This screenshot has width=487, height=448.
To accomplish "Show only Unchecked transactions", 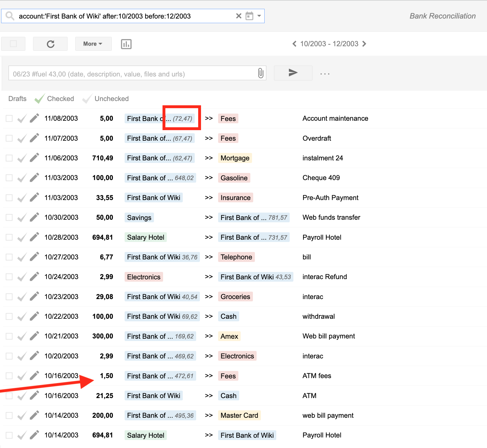I will 111,99.
